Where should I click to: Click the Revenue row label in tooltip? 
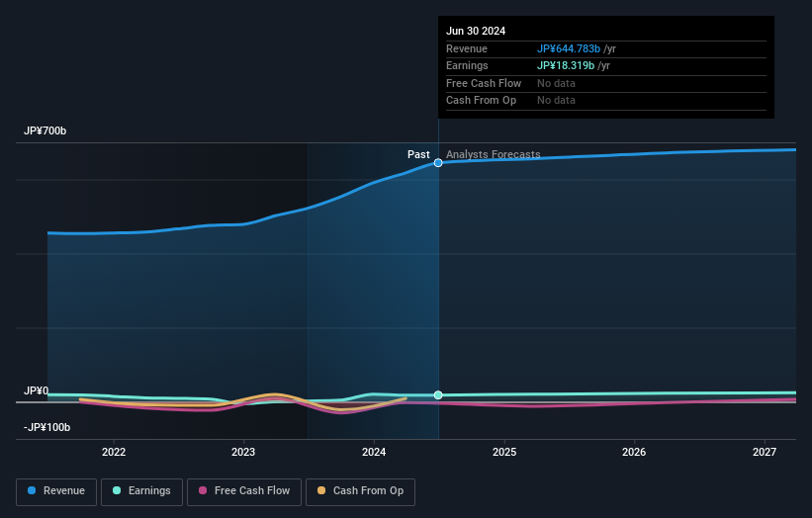pyautogui.click(x=467, y=48)
